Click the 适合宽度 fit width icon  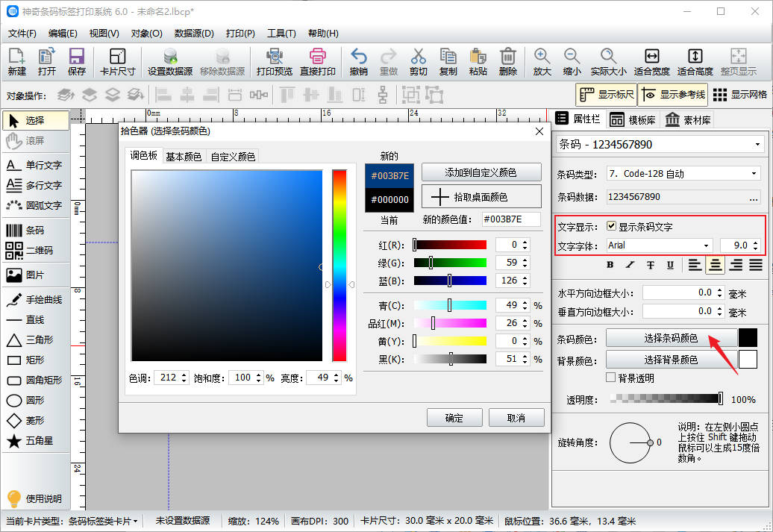651,62
